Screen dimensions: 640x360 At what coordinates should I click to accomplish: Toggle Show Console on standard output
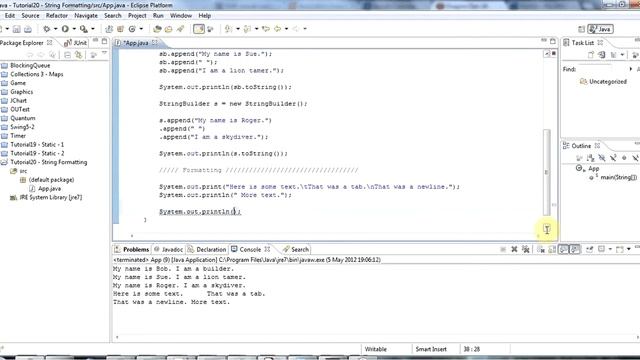pos(563,249)
